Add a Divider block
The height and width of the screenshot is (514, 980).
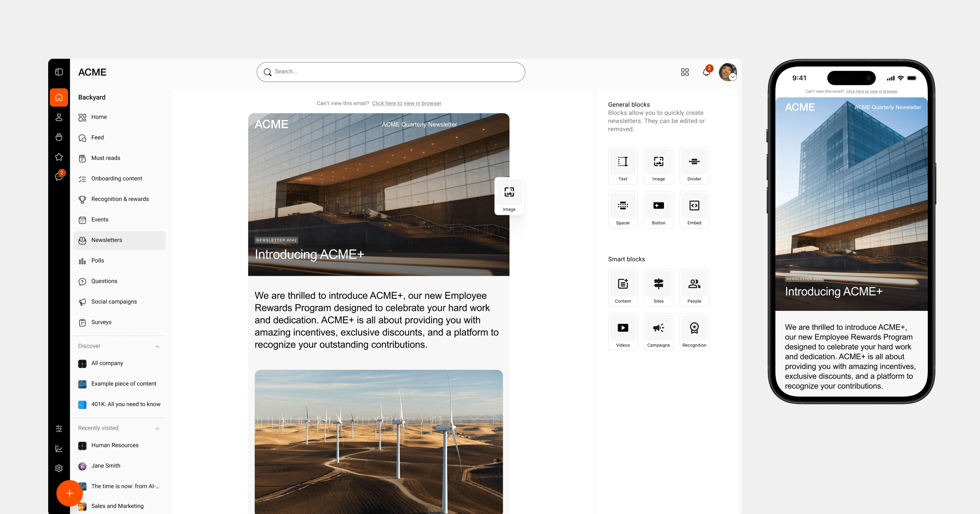pos(694,166)
